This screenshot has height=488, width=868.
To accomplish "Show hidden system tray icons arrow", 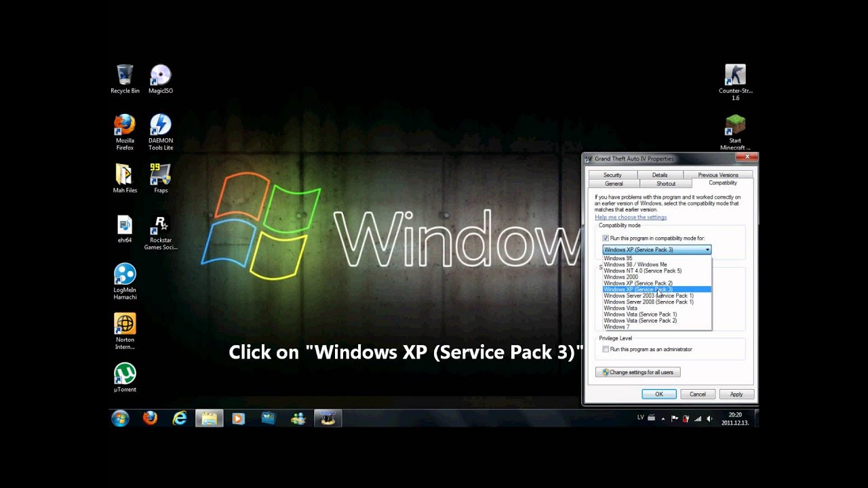I will [663, 418].
